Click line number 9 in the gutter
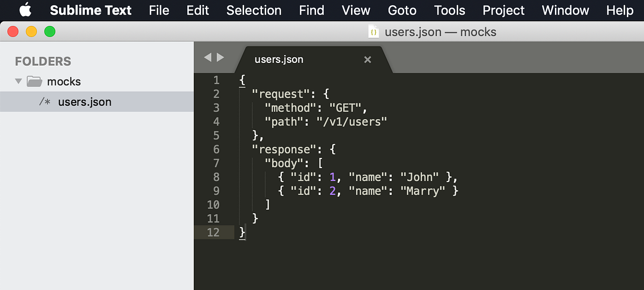Viewport: 644px width, 290px height. 216,191
